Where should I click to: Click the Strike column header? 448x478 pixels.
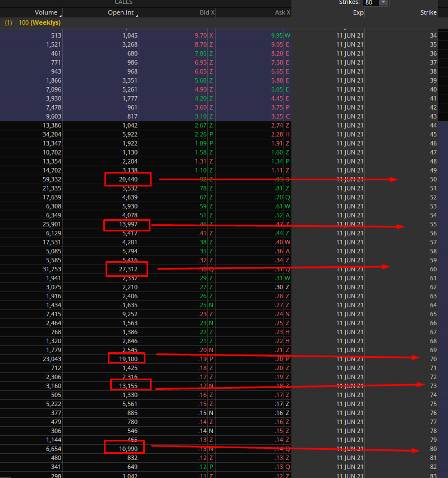tap(428, 12)
